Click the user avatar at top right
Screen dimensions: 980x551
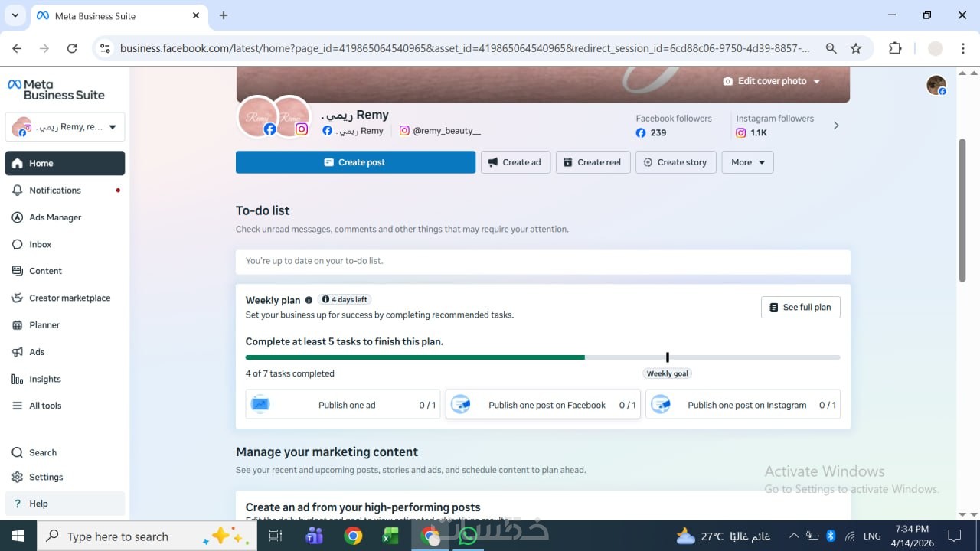(x=936, y=85)
